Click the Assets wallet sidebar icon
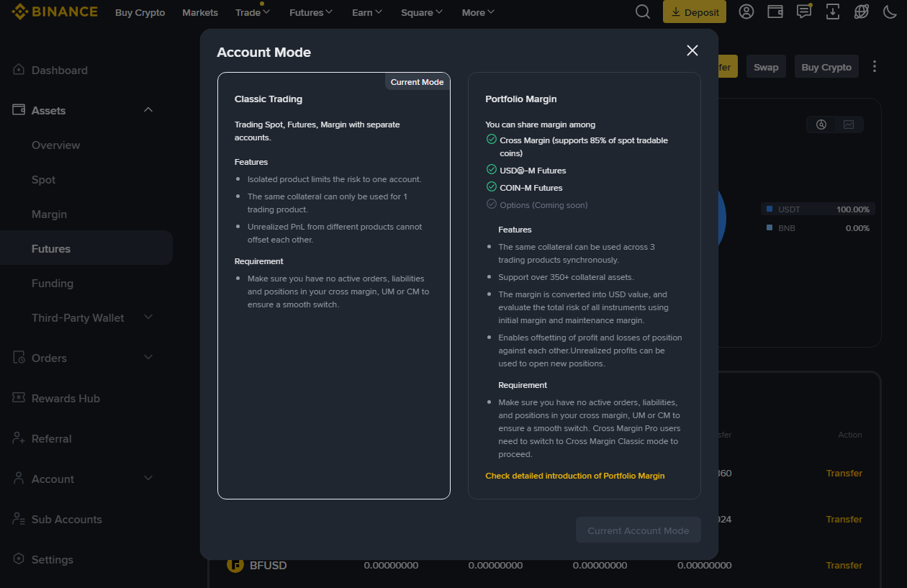This screenshot has height=588, width=907. tap(19, 110)
